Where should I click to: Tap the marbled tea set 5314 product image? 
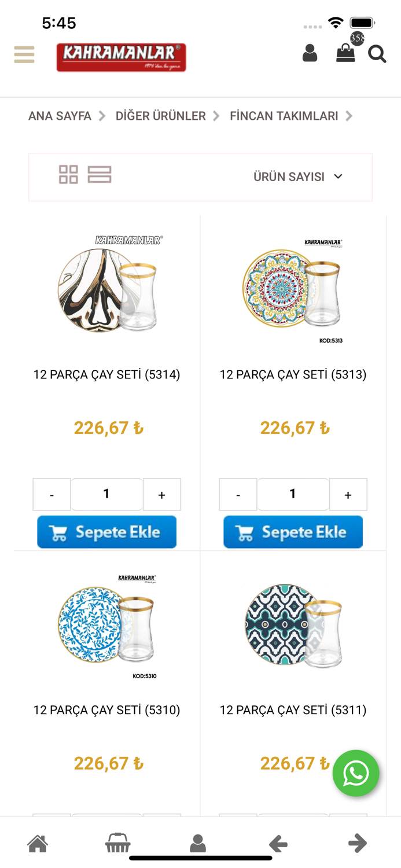(106, 289)
